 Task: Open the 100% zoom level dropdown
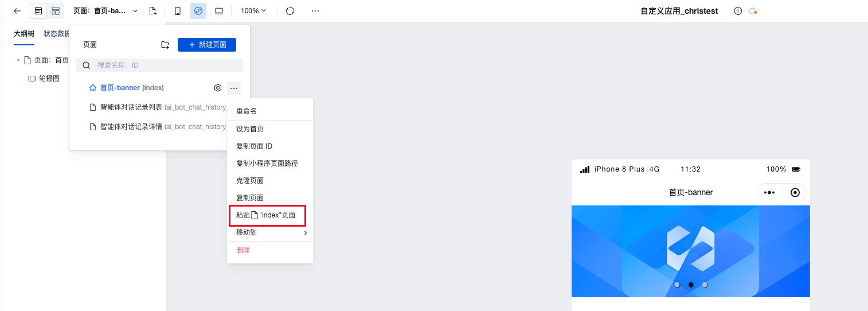click(253, 11)
